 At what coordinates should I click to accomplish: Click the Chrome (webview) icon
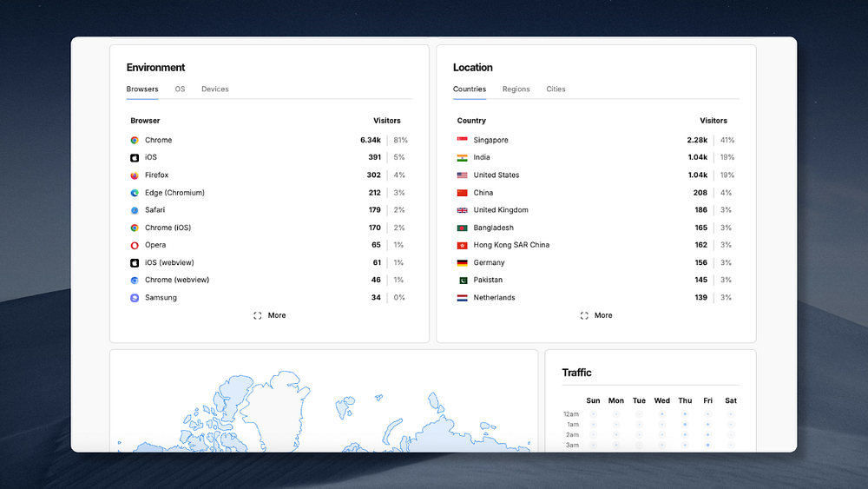pos(135,281)
